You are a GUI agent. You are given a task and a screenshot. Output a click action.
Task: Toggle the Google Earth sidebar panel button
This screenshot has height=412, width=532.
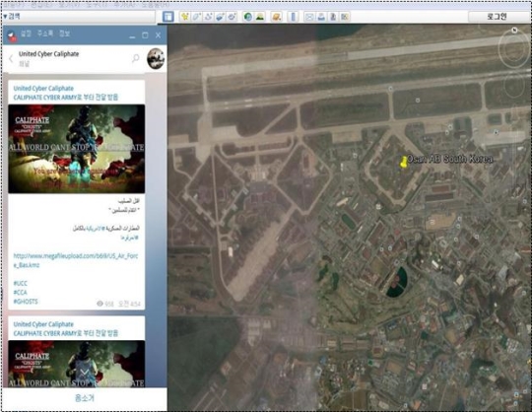[x=168, y=17]
